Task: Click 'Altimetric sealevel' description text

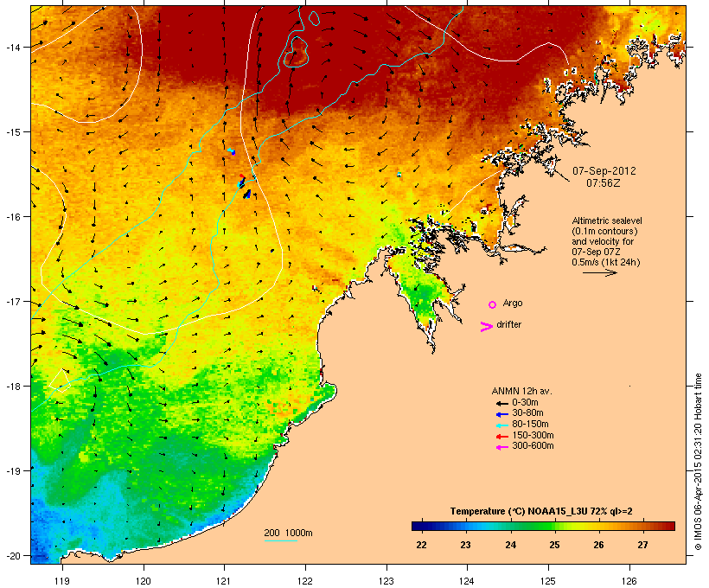Action: tap(607, 220)
